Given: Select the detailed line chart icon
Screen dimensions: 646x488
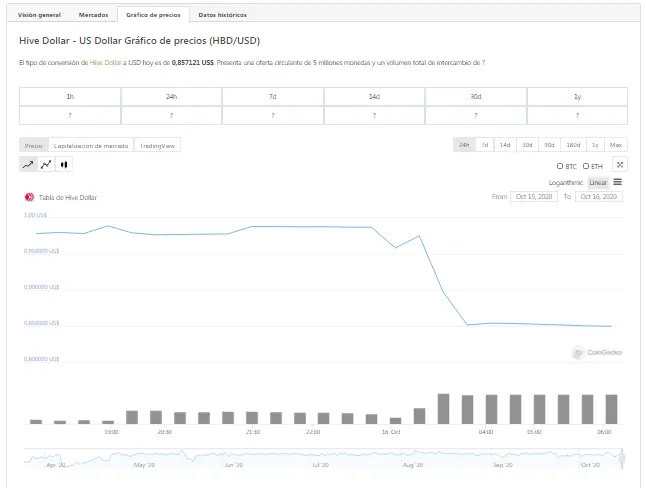Looking at the screenshot, I should click(x=46, y=164).
